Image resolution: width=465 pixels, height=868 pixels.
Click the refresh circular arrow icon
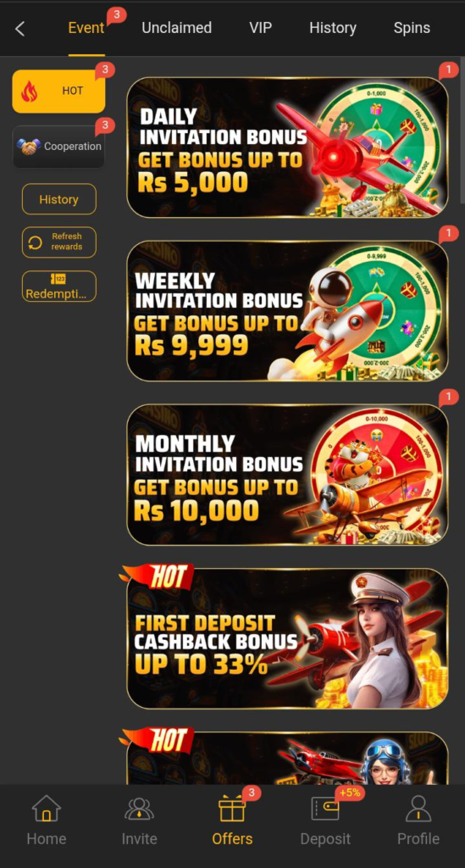(x=36, y=242)
